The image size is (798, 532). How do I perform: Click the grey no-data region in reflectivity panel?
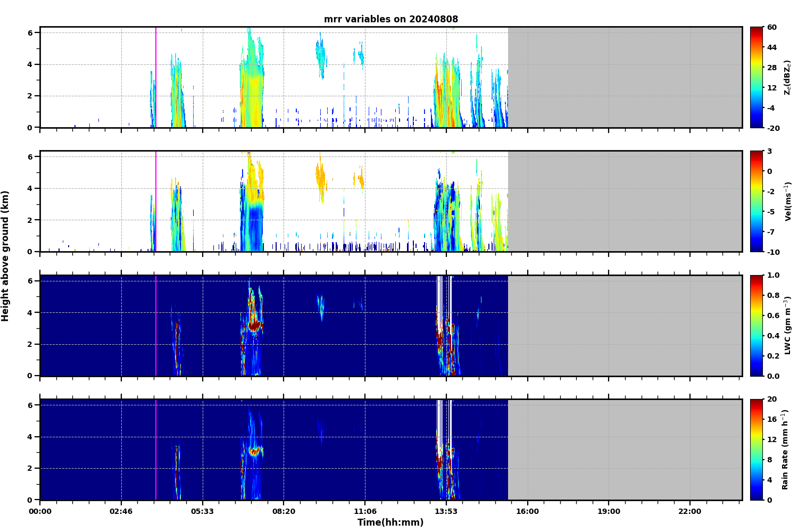625,77
